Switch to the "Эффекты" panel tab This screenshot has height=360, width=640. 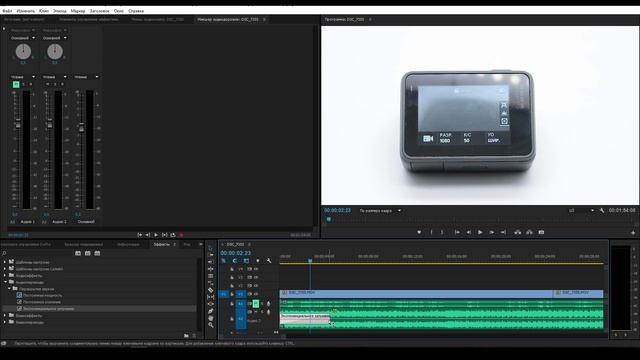(x=161, y=244)
